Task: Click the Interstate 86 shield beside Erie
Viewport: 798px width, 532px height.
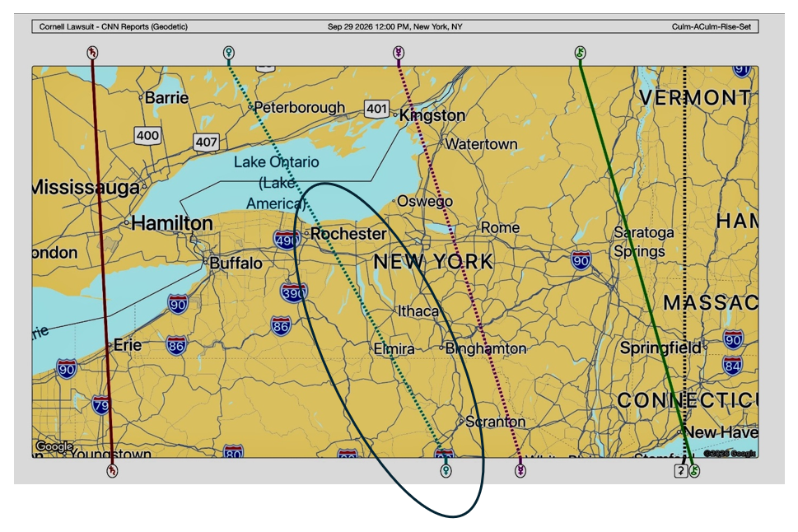Action: pyautogui.click(x=176, y=346)
